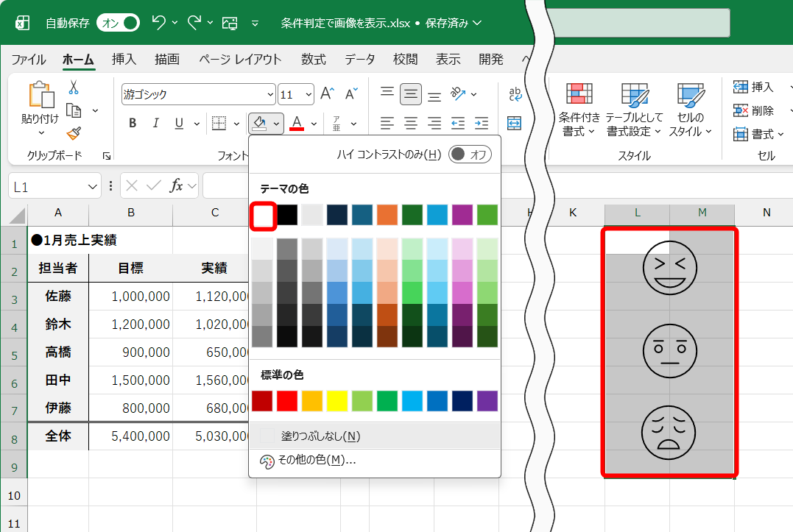Toggle the 自動保存 AutoSave switch
The width and height of the screenshot is (793, 532).
point(118,23)
